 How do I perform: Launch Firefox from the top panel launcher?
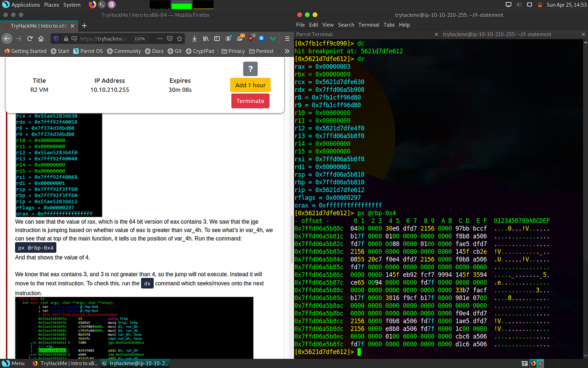[x=92, y=5]
